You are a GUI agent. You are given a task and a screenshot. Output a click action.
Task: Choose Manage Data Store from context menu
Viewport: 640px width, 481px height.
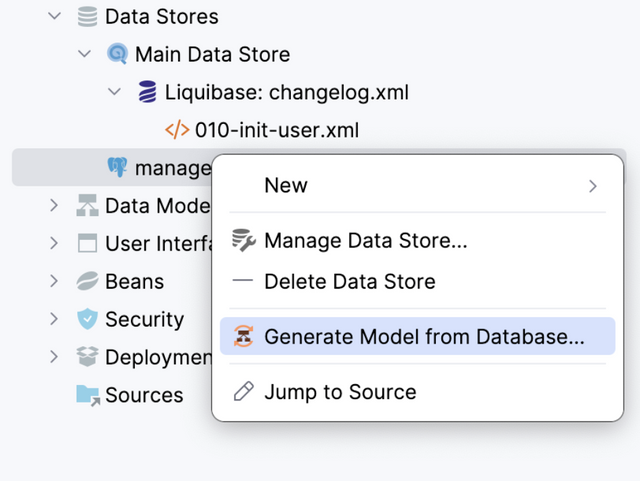[365, 240]
